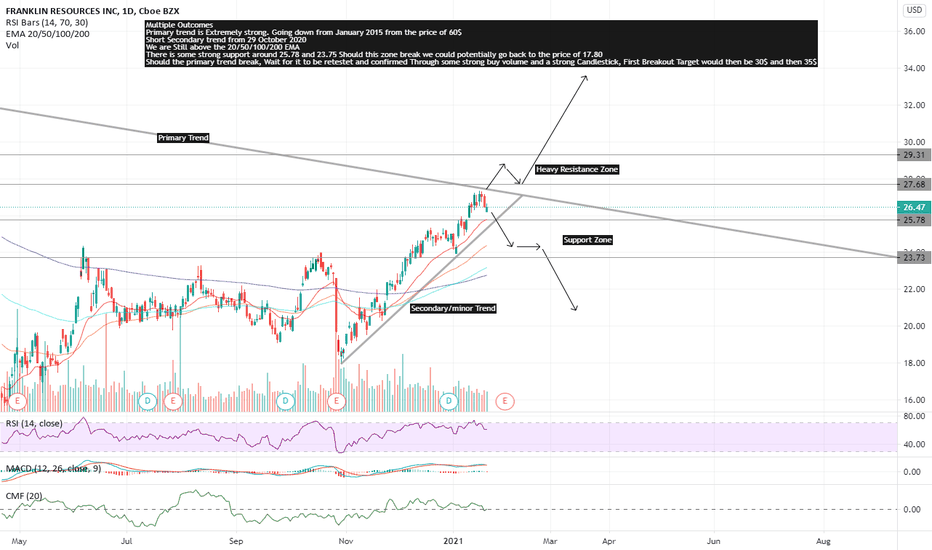Select the MACD (12, 26, close, 9) label
This screenshot has height=550, width=932.
[53, 469]
